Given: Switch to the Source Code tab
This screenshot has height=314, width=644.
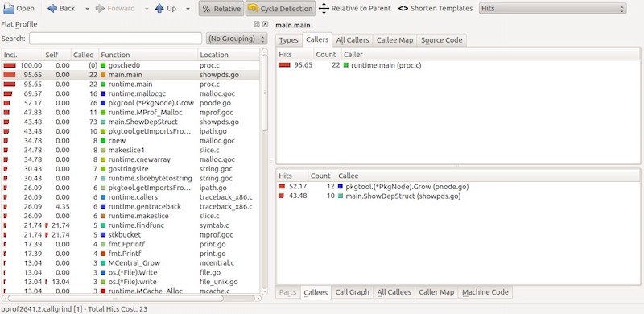Looking at the screenshot, I should 441,40.
